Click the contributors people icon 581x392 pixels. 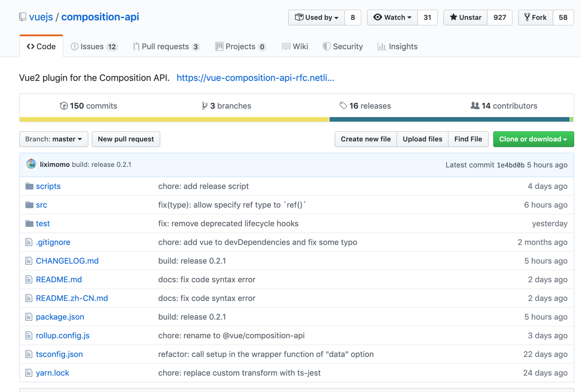click(475, 106)
